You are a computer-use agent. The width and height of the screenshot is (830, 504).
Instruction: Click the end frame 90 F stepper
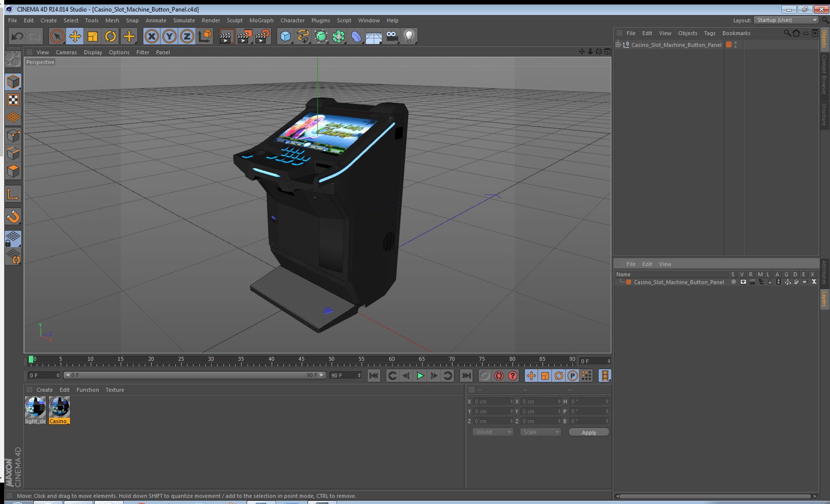click(359, 375)
